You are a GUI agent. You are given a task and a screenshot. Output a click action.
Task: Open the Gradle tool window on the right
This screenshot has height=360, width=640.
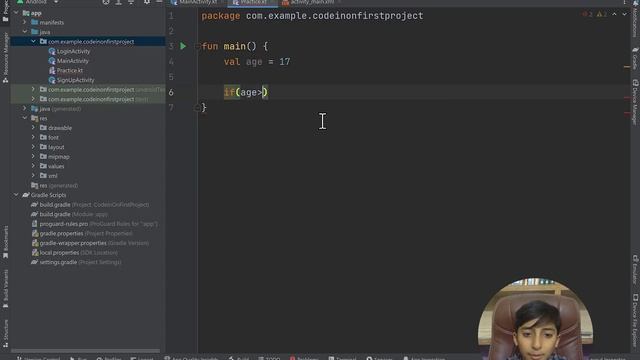pyautogui.click(x=635, y=58)
